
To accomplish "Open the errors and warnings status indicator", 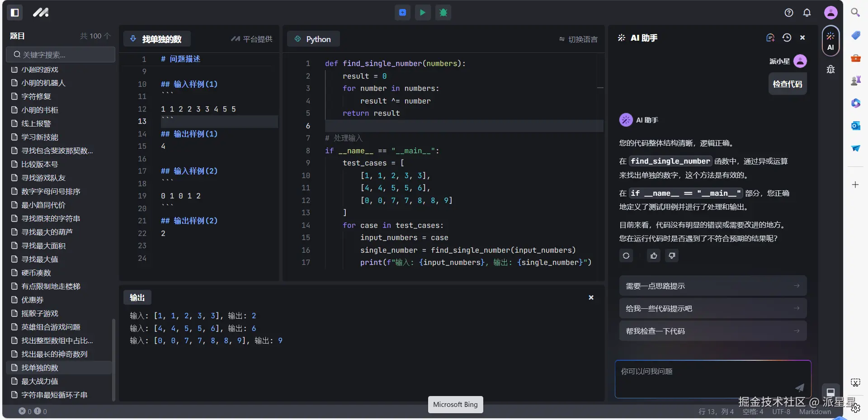I will [x=33, y=411].
